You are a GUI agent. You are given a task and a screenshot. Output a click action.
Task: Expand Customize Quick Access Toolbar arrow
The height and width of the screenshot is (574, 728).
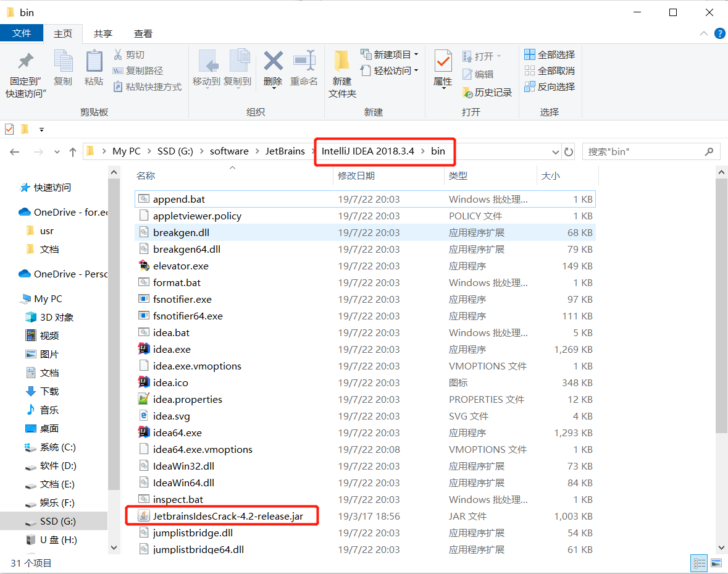41,130
